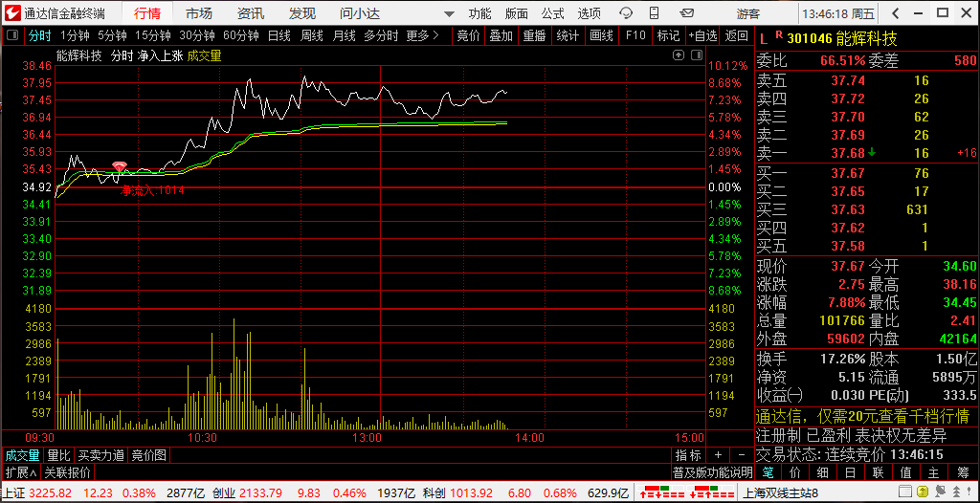Open the customer service headset icon
980x503 pixels.
tap(626, 13)
